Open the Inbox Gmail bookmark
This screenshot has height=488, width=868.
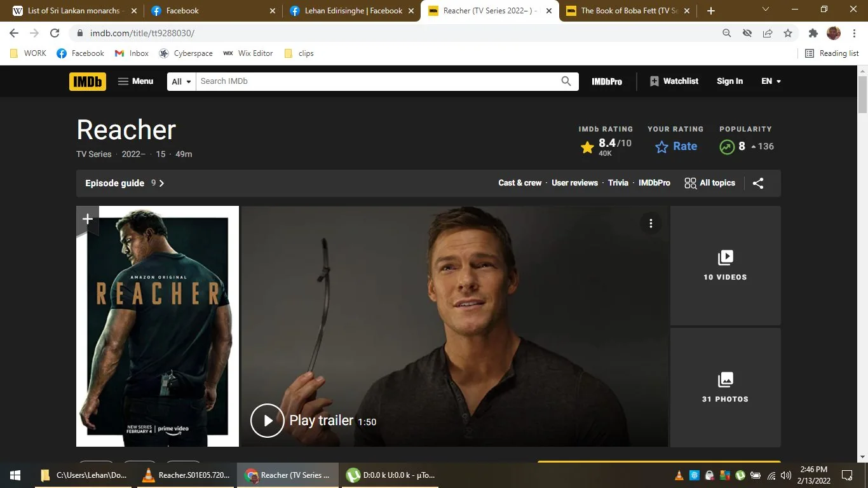point(132,53)
